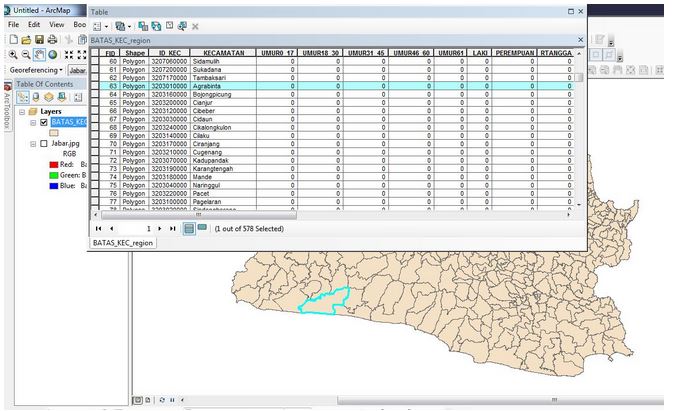Open the View menu
673x411 pixels.
(57, 25)
